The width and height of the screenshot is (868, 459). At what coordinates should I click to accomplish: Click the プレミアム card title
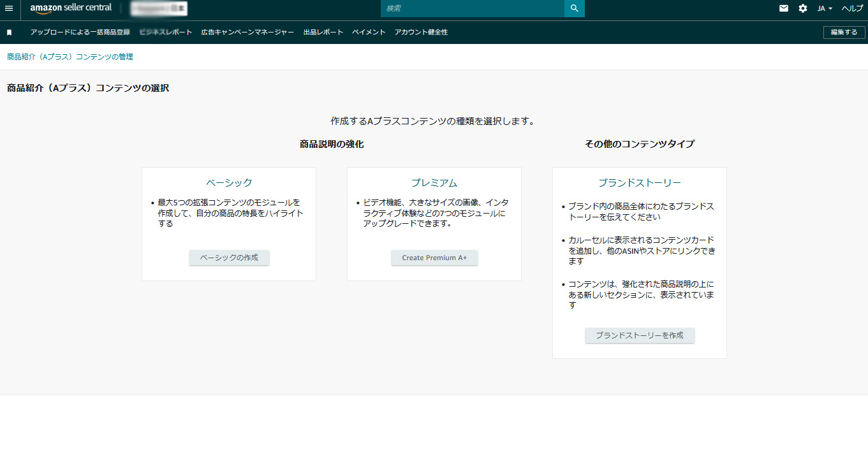[434, 183]
